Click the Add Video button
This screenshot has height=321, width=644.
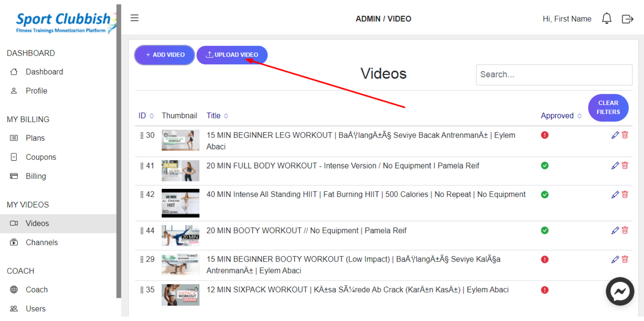click(x=165, y=55)
